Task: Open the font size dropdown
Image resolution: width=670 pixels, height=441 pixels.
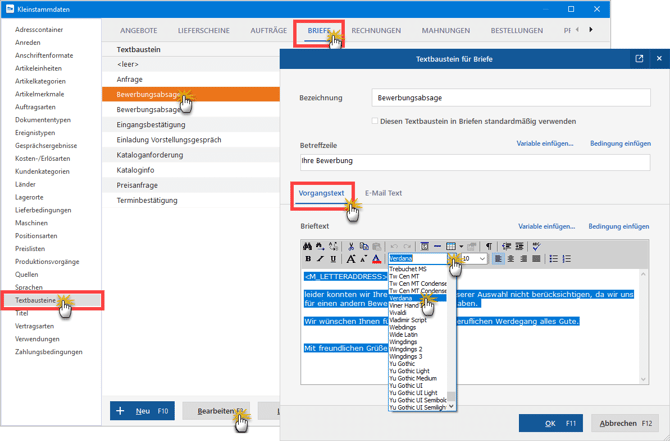Action: (x=482, y=259)
